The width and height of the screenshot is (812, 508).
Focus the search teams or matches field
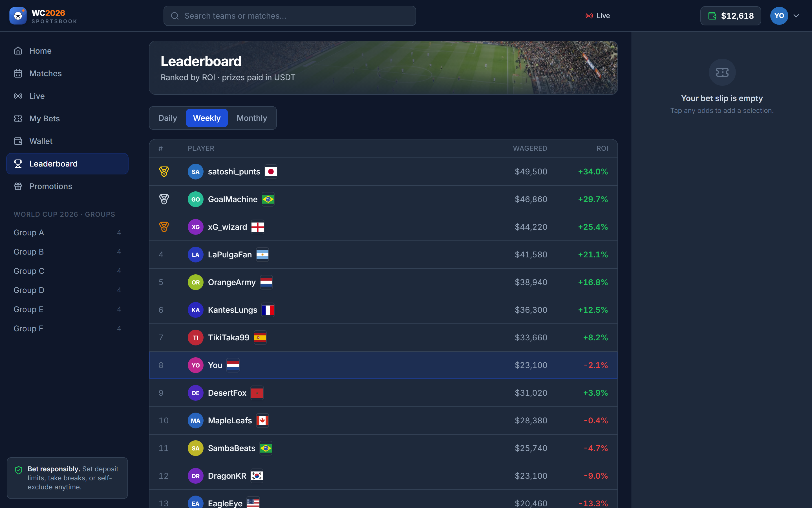click(x=290, y=16)
